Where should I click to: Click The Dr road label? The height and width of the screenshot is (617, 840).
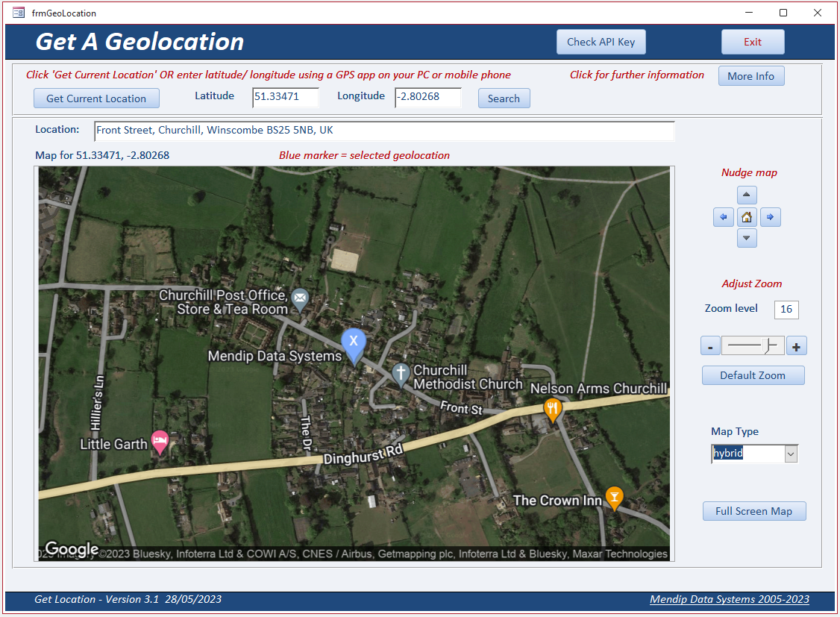(306, 432)
